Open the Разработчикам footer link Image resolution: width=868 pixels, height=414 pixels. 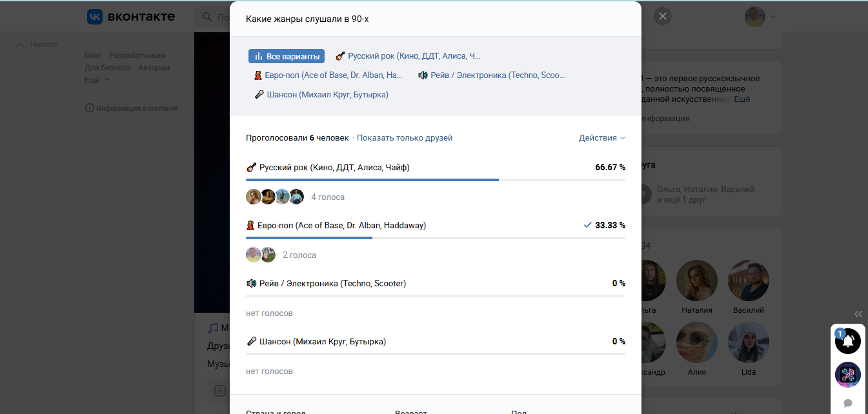[x=137, y=55]
